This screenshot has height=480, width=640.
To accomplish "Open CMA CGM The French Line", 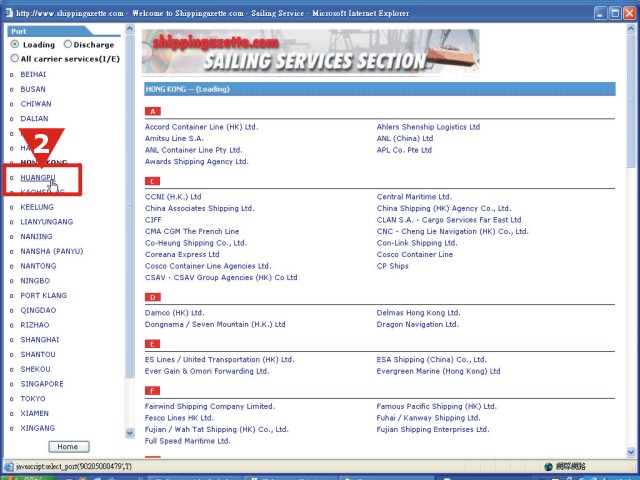I will click(192, 231).
